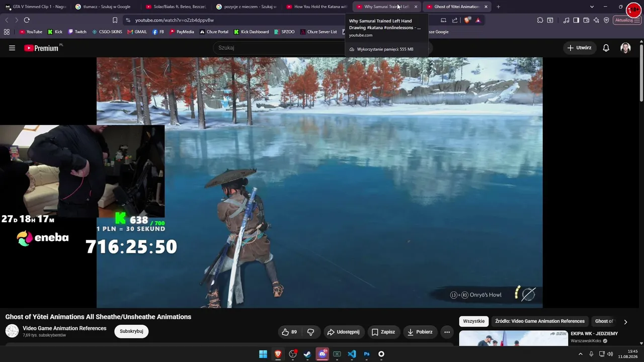Open the Kick bookmark

click(x=55, y=32)
